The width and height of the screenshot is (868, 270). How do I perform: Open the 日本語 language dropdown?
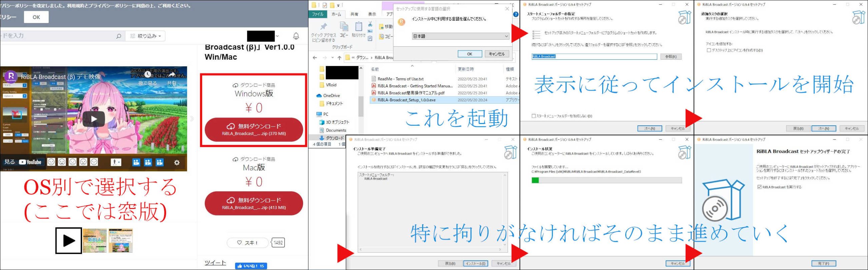point(460,36)
